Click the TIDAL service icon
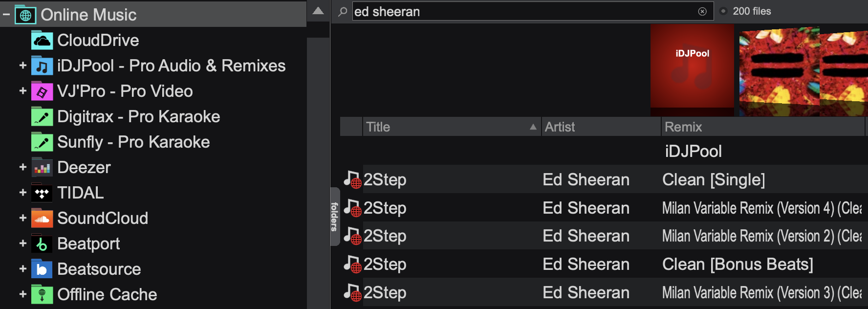This screenshot has height=309, width=868. coord(42,193)
